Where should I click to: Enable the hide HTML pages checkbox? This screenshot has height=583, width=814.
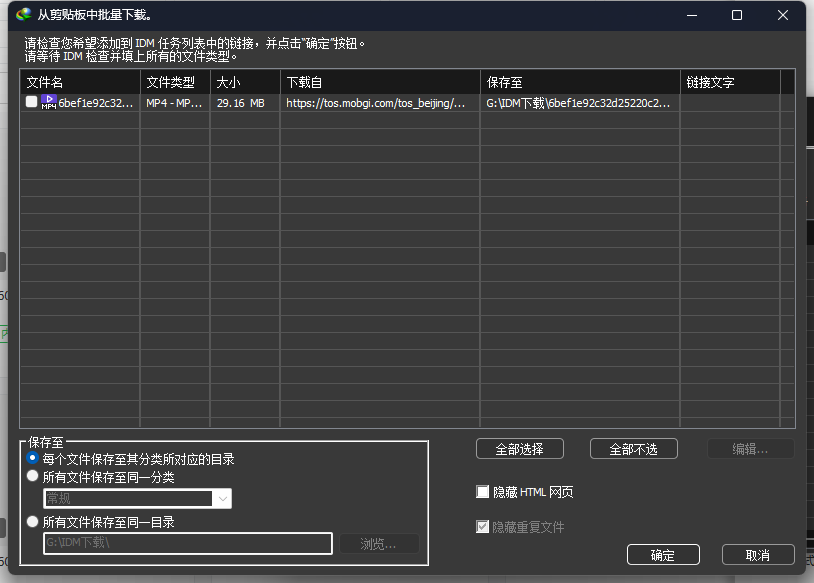tap(483, 492)
